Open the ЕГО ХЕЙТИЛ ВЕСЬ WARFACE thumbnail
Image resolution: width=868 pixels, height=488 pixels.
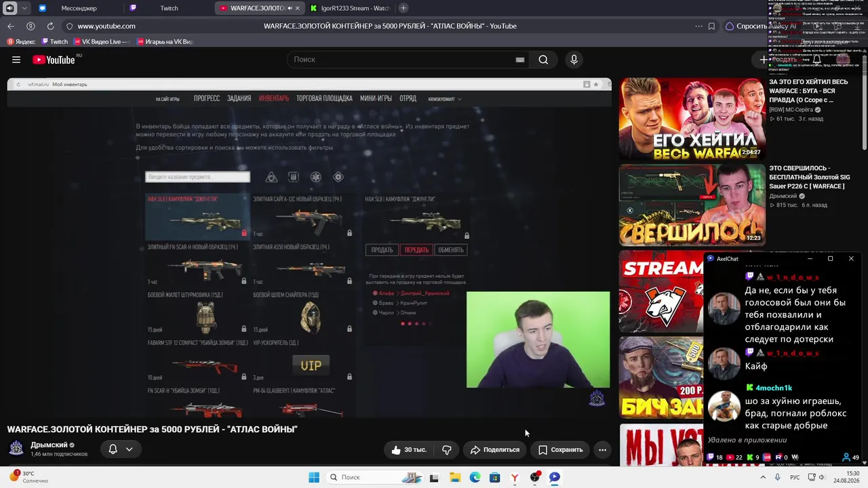(x=692, y=119)
